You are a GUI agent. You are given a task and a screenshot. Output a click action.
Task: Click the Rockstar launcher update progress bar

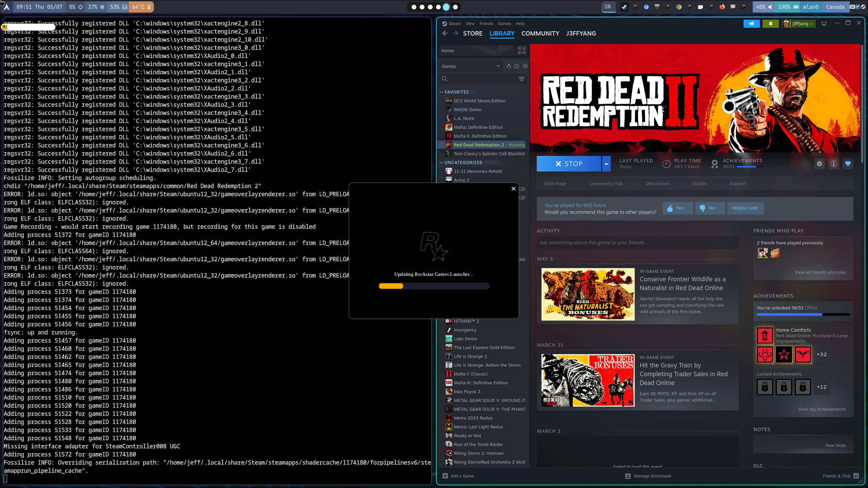pos(434,286)
